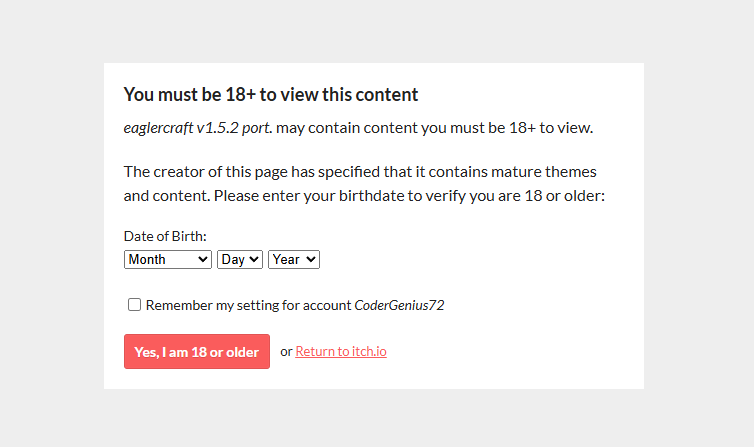This screenshot has width=754, height=447.
Task: Click the Year dropdown arrow
Action: tap(311, 259)
